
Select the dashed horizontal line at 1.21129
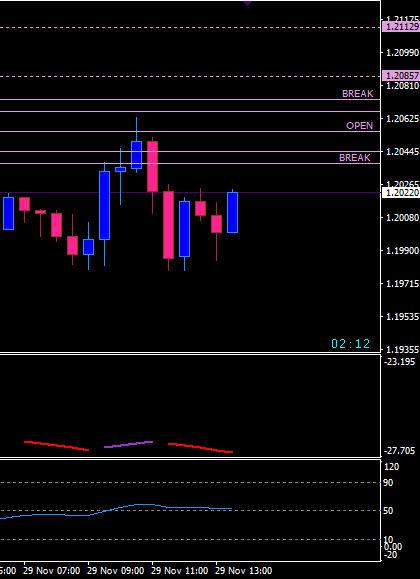[190, 27]
